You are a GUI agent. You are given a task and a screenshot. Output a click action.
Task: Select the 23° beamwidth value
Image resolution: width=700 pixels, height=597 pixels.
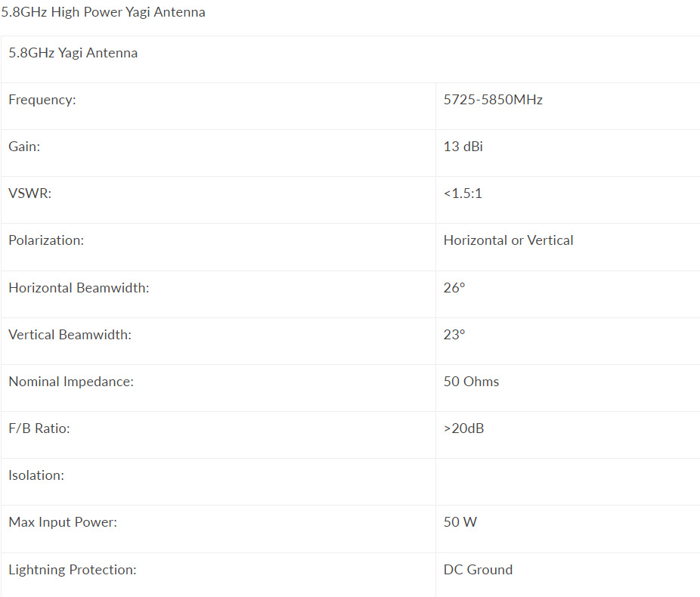[x=454, y=335]
